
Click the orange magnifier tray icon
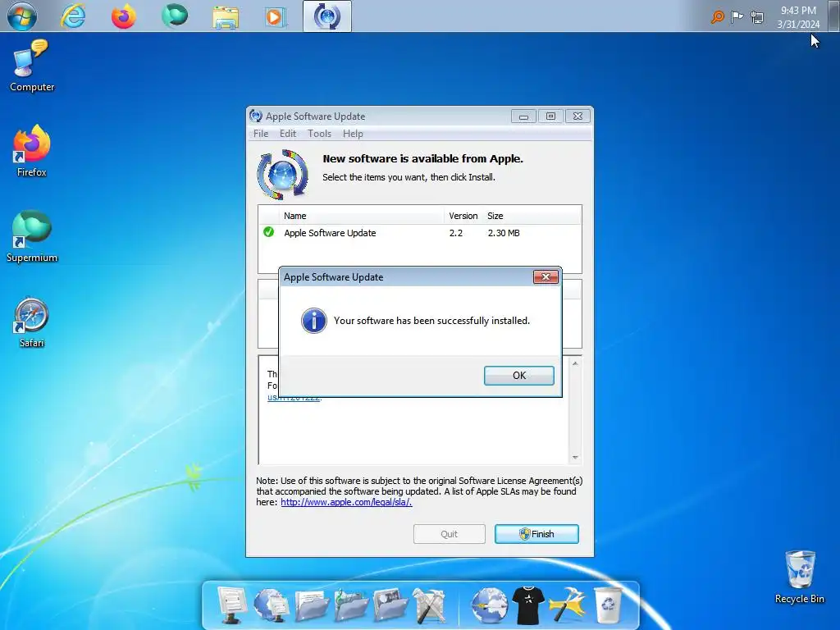(x=717, y=17)
